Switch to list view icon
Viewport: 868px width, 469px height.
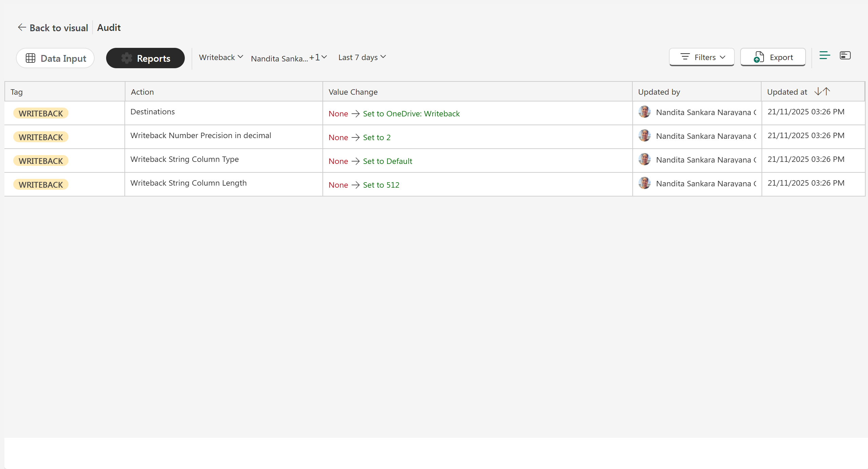click(x=825, y=55)
